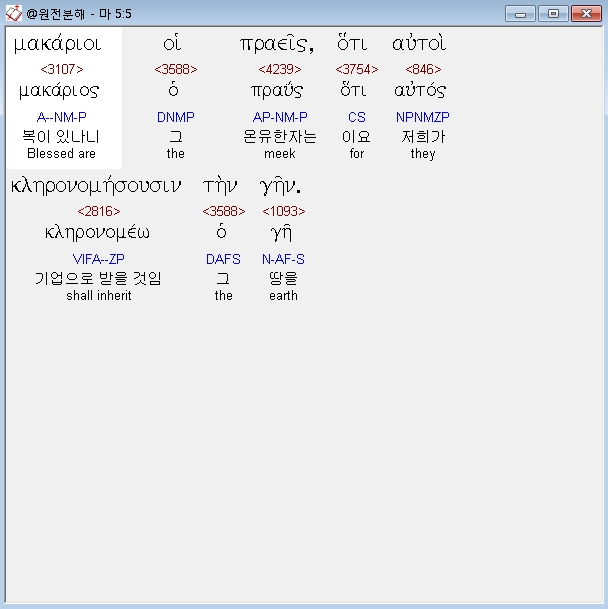
Task: Select the Greek word μακάριοι
Action: (x=57, y=44)
